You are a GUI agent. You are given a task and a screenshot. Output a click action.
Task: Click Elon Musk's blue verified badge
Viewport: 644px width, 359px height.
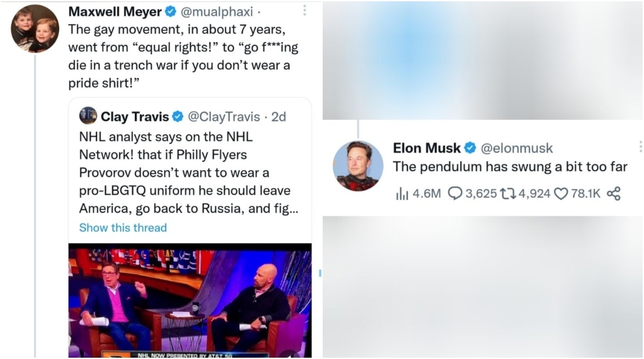coord(470,147)
